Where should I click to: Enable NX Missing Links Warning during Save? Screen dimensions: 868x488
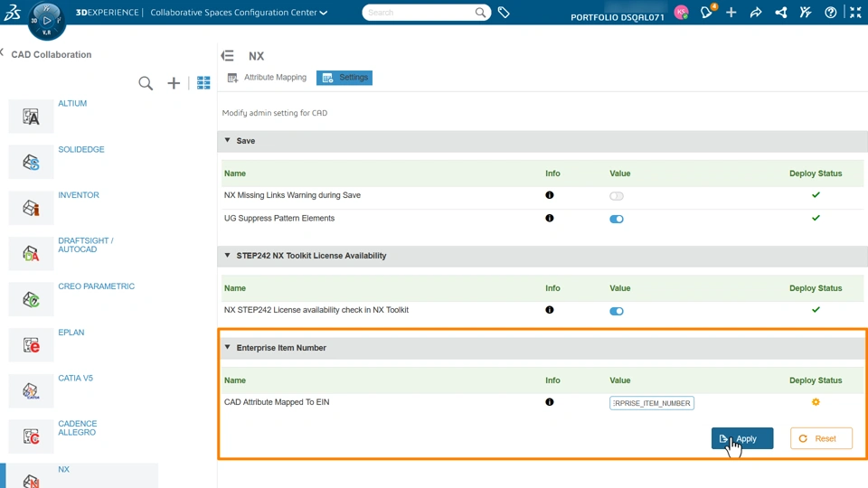coord(616,196)
